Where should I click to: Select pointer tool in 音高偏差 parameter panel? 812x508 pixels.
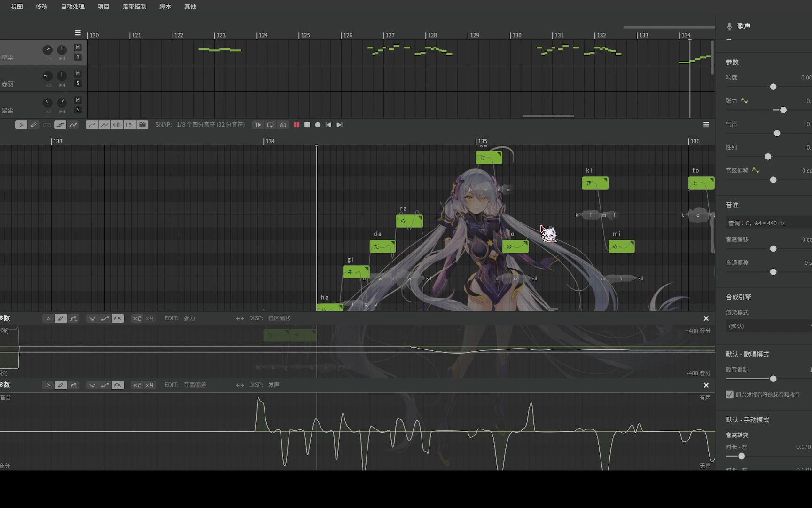(48, 385)
